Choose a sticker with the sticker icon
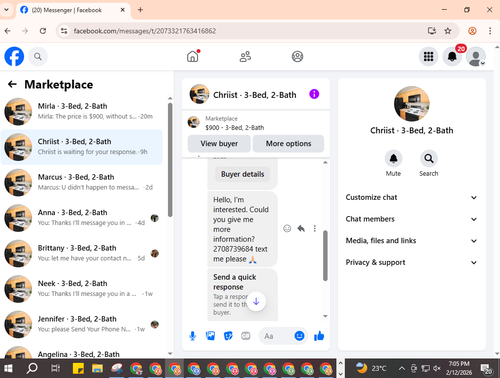The width and height of the screenshot is (500, 378). [228, 336]
